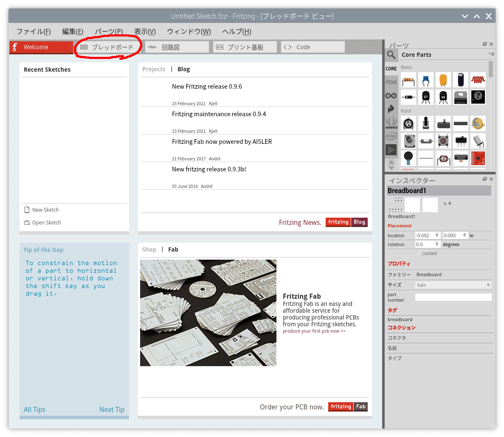The height and width of the screenshot is (437, 504).
Task: Open the SparkFun flame parts bin
Action: [x=391, y=109]
